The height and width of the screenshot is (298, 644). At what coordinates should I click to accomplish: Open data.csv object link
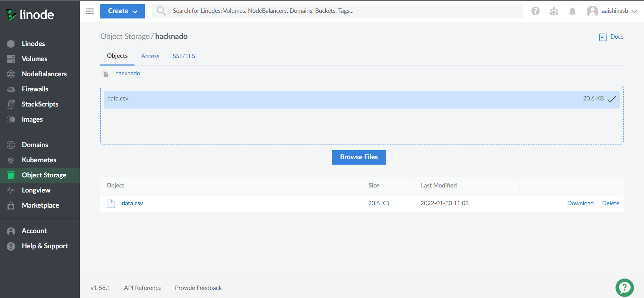click(x=132, y=203)
